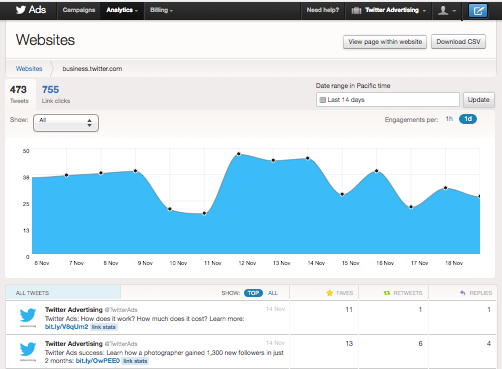Expand the Twitter Advertising account dropdown
This screenshot has height=369, width=502.
(389, 10)
